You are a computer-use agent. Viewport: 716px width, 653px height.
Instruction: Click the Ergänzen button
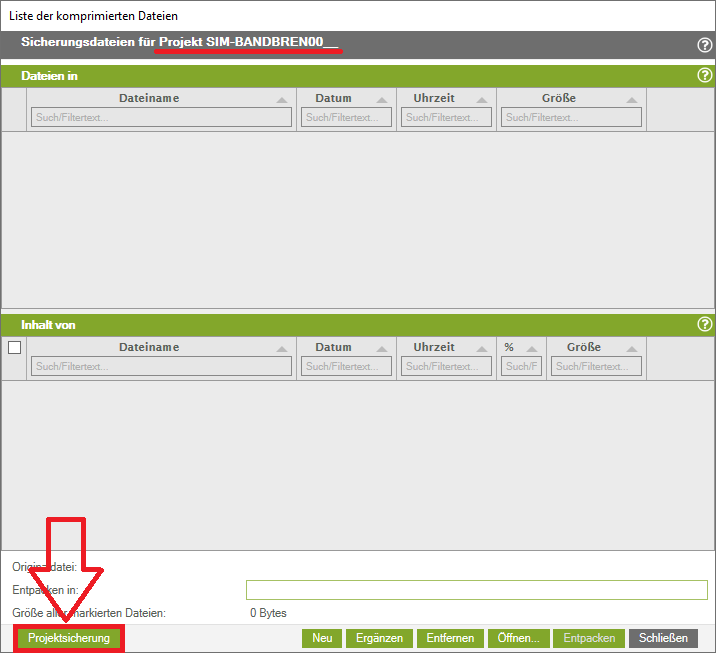378,638
